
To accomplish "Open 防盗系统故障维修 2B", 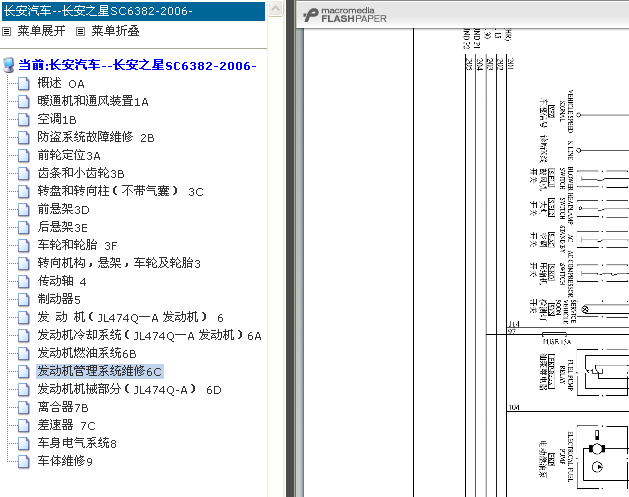I will pos(96,138).
